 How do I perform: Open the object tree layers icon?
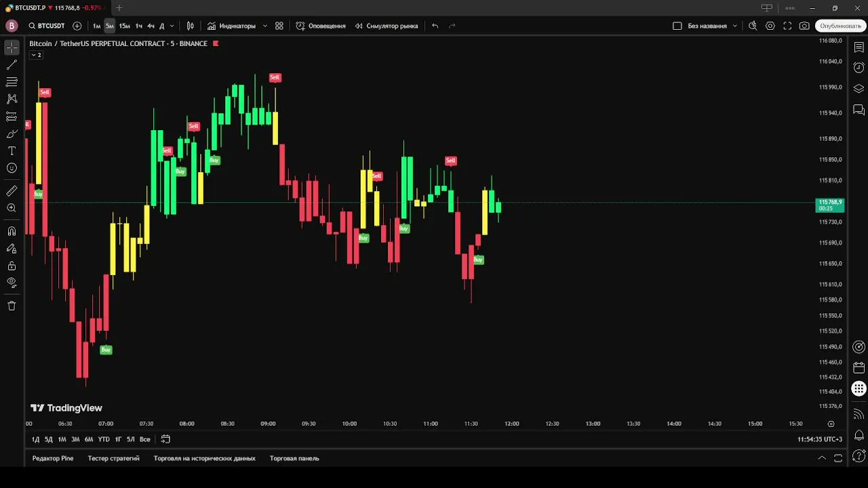point(859,89)
